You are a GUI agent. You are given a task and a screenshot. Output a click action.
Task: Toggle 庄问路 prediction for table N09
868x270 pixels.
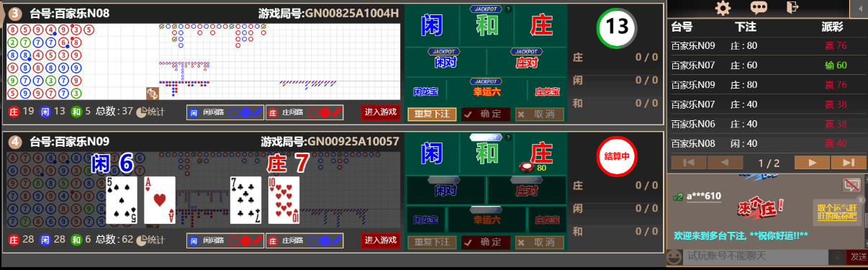[x=304, y=240]
